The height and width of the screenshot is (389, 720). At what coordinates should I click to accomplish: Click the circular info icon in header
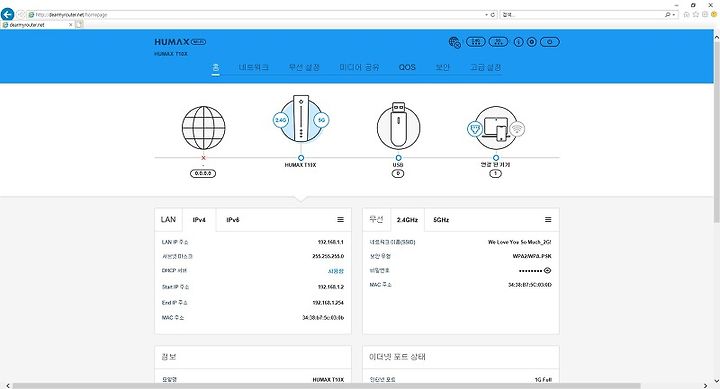518,42
